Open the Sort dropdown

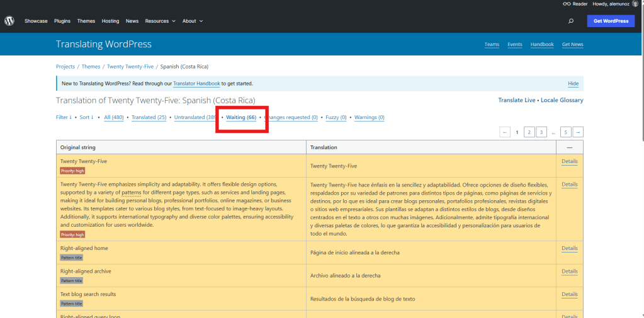[87, 117]
